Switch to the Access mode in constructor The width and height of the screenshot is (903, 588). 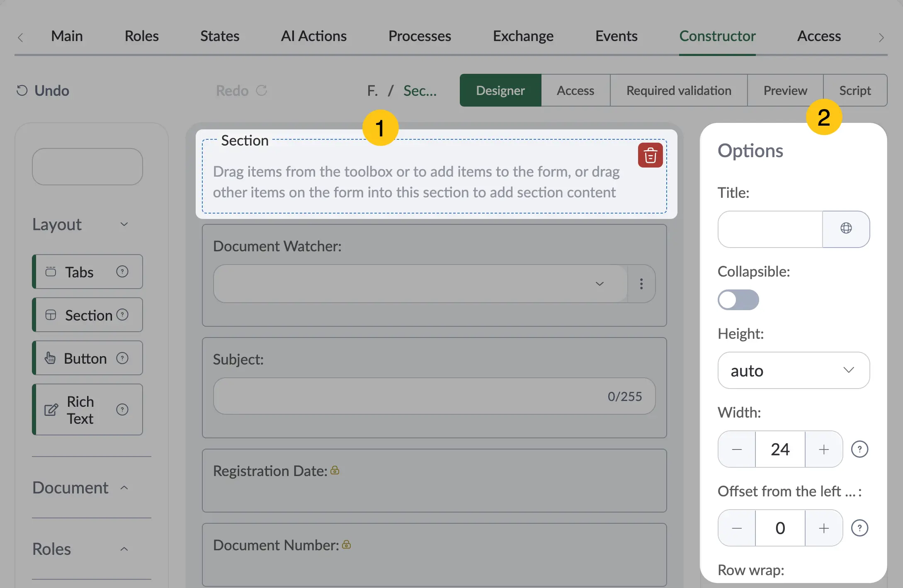click(575, 90)
